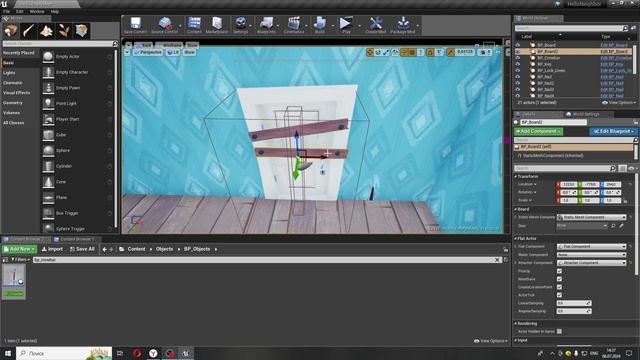Open the Perspective viewport mode button
This screenshot has height=360, width=640.
[x=147, y=53]
